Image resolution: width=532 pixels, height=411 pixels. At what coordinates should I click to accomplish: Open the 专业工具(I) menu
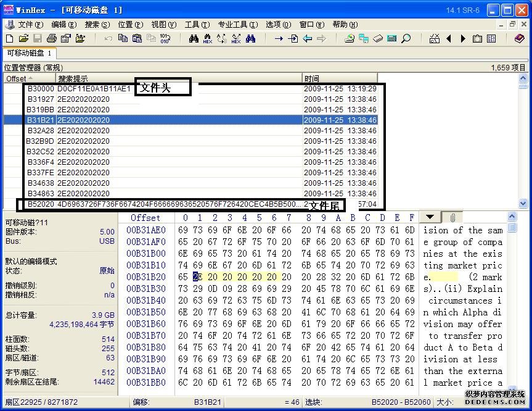(237, 25)
